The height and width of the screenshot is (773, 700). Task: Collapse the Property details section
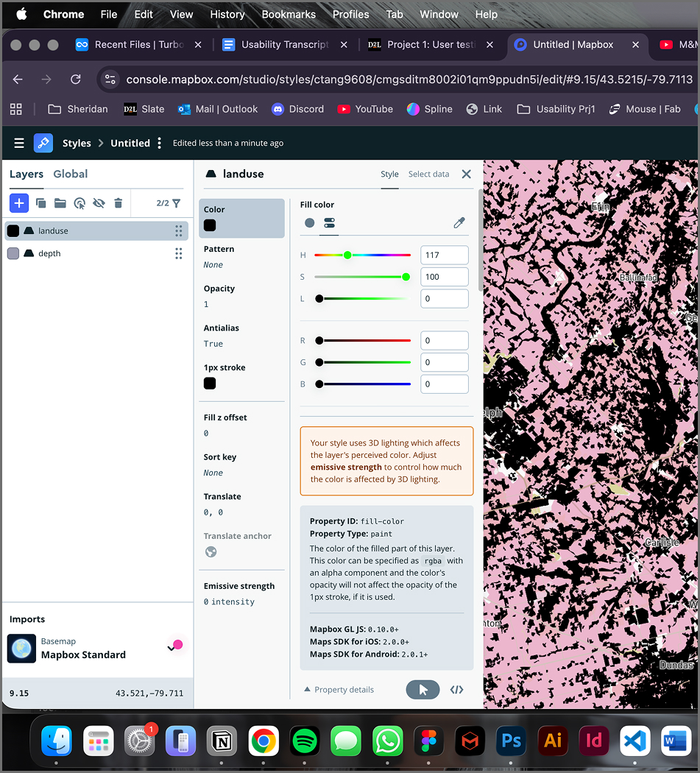tap(339, 689)
